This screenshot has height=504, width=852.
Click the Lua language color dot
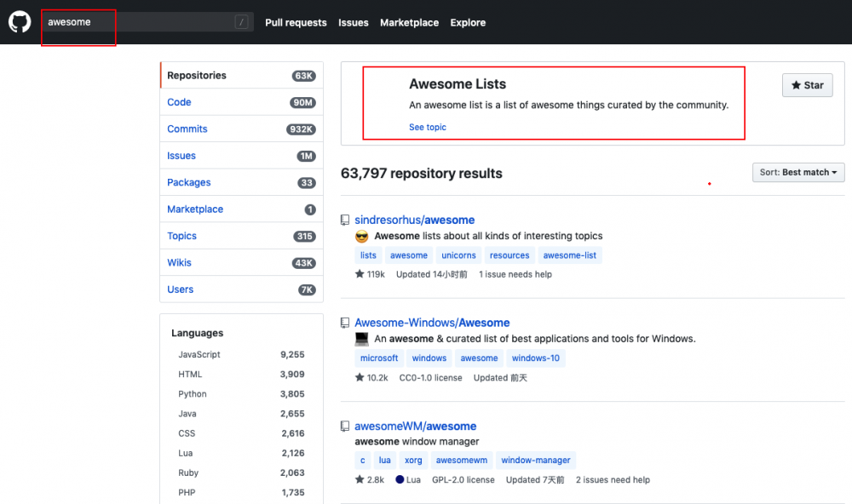398,479
